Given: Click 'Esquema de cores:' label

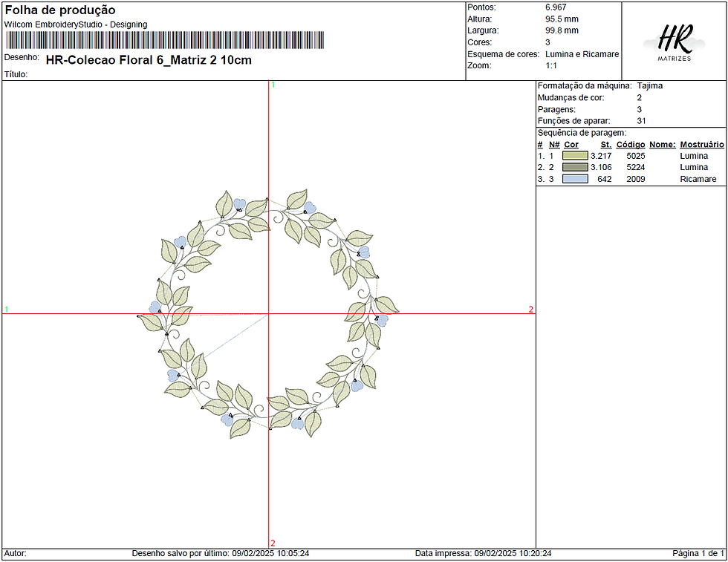Looking at the screenshot, I should pyautogui.click(x=504, y=54).
